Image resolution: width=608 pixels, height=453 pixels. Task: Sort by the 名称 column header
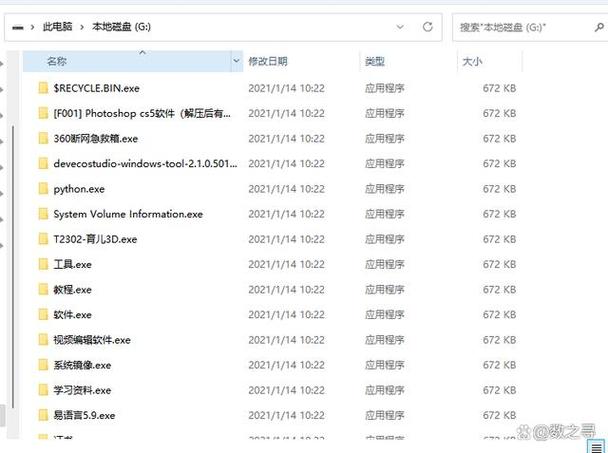(x=127, y=61)
